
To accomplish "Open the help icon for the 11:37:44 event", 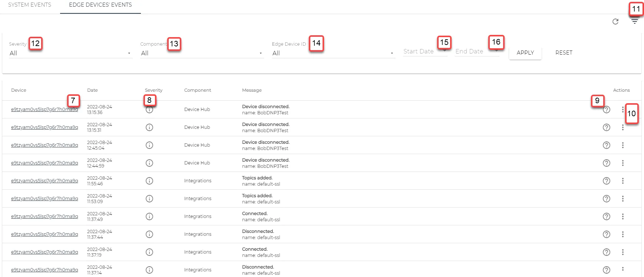I will tap(607, 234).
